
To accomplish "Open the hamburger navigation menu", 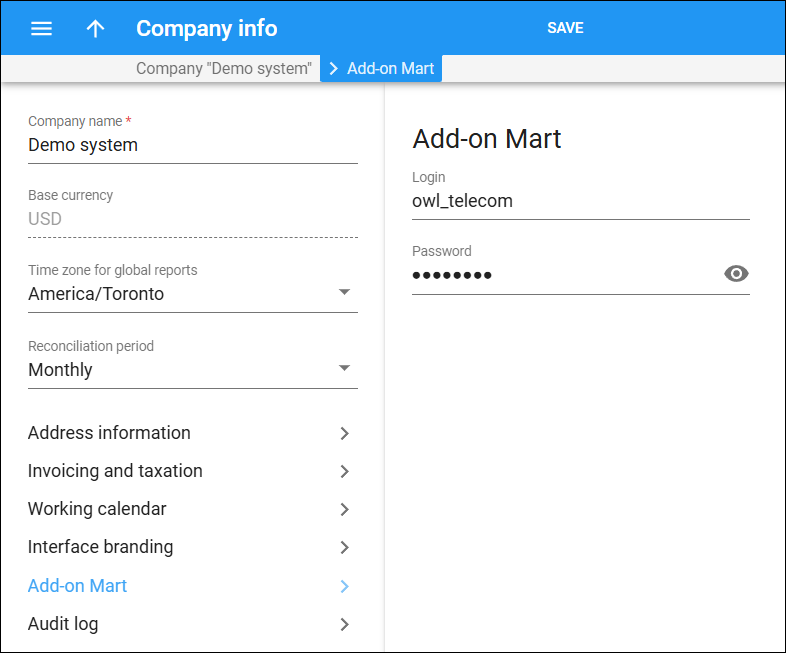I will (41, 29).
